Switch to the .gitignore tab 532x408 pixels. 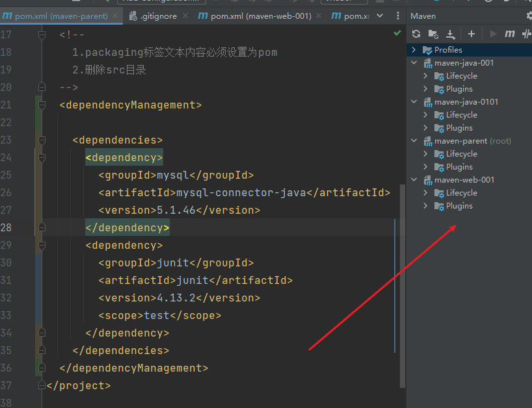click(153, 16)
